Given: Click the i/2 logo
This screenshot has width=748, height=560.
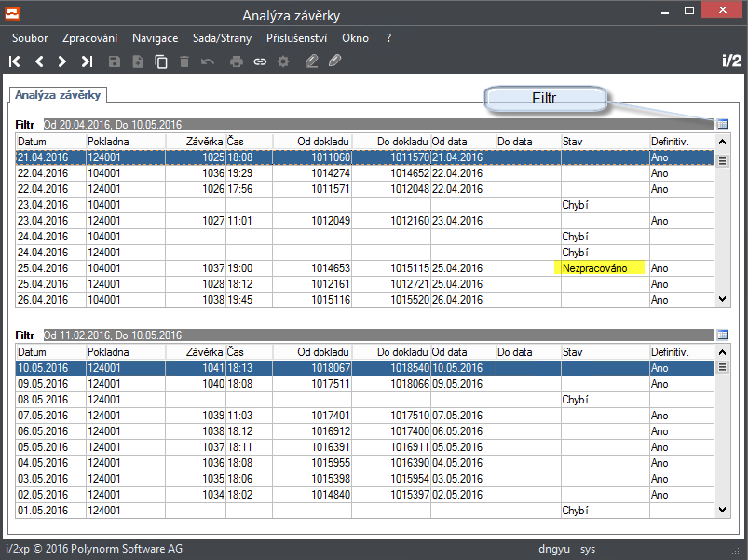Looking at the screenshot, I should (x=732, y=61).
